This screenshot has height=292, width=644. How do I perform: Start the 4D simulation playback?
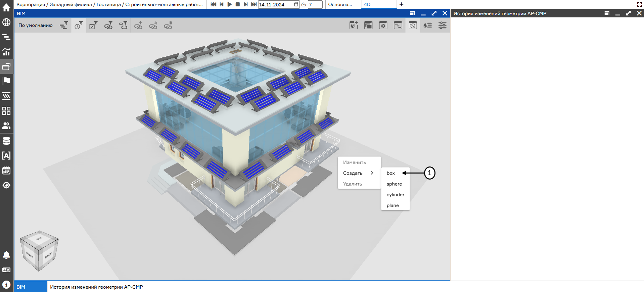[x=230, y=4]
